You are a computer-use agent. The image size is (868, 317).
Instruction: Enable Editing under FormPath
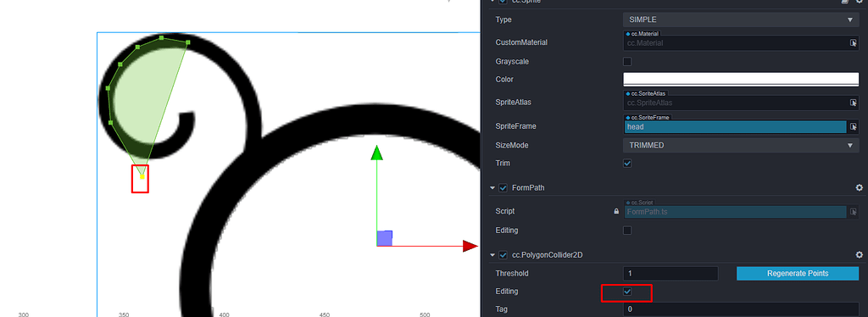click(x=627, y=231)
